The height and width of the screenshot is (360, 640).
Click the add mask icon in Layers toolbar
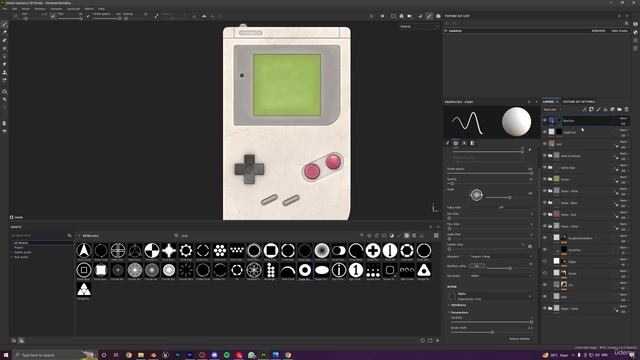591,109
